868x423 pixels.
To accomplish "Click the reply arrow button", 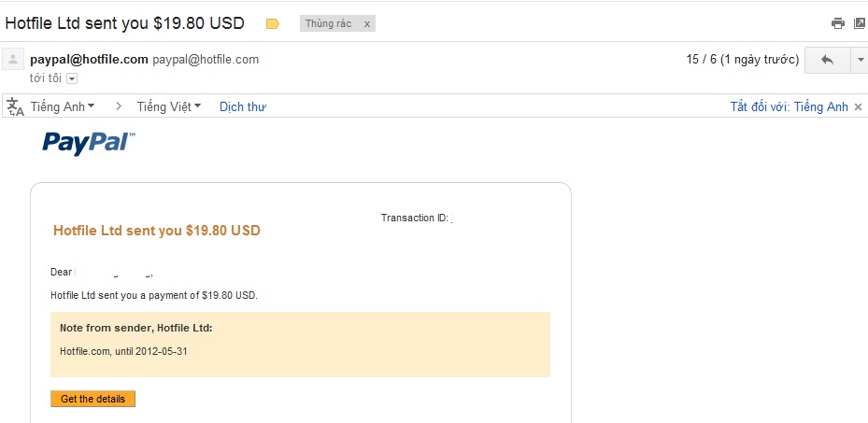I will click(827, 60).
